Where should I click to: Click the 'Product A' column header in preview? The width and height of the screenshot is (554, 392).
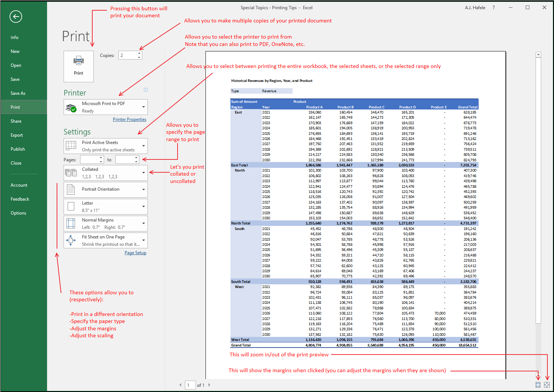(314, 107)
